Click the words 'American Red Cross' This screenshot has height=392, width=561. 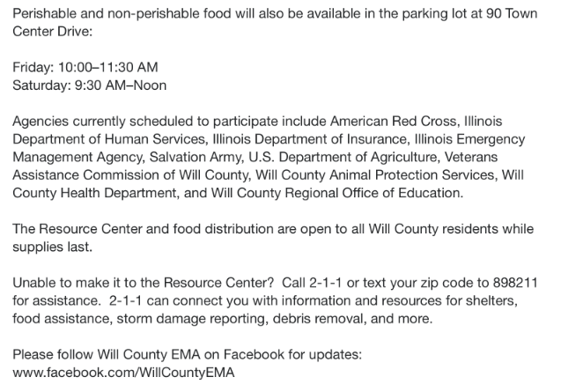[393, 122]
